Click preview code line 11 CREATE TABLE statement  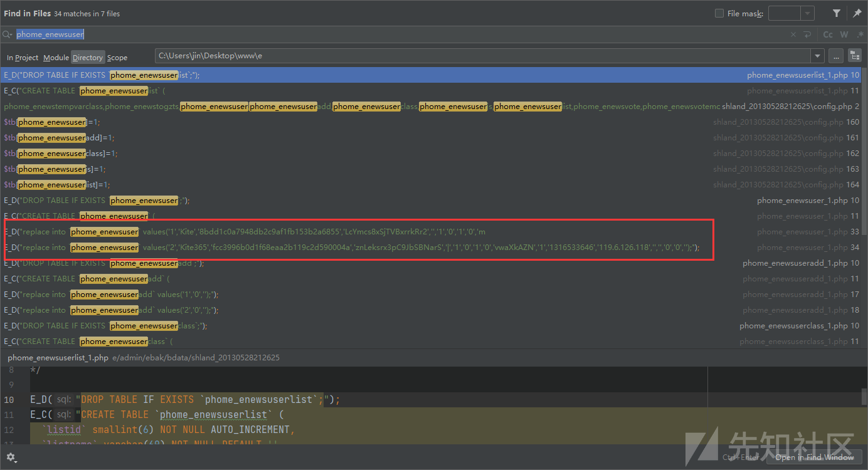coord(157,415)
